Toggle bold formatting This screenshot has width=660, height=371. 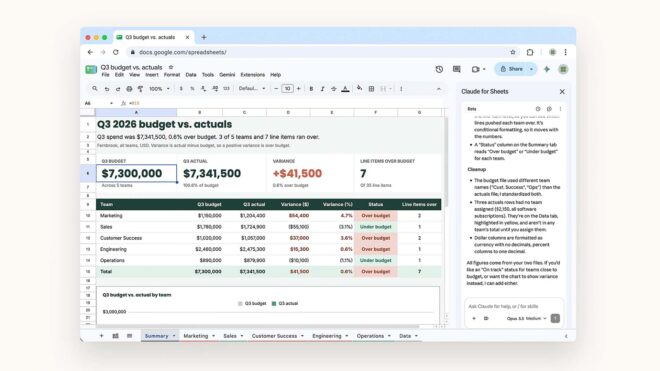click(311, 89)
